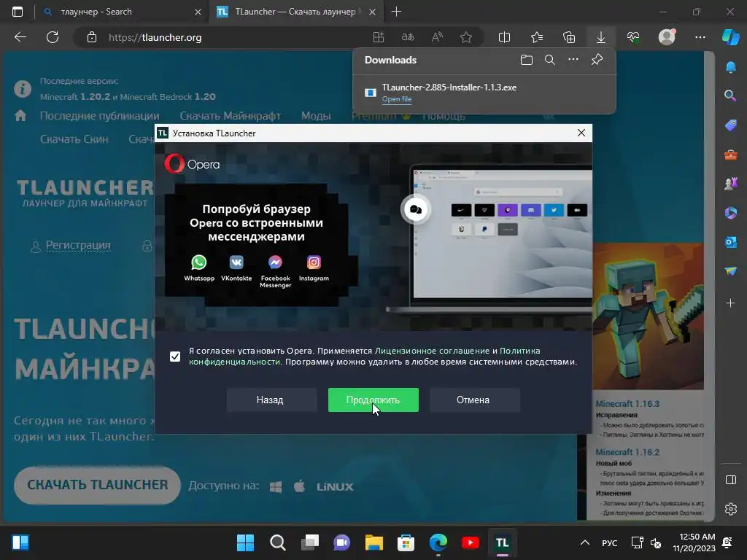Click the LINUX platform icon
The image size is (747, 560).
pyautogui.click(x=335, y=486)
